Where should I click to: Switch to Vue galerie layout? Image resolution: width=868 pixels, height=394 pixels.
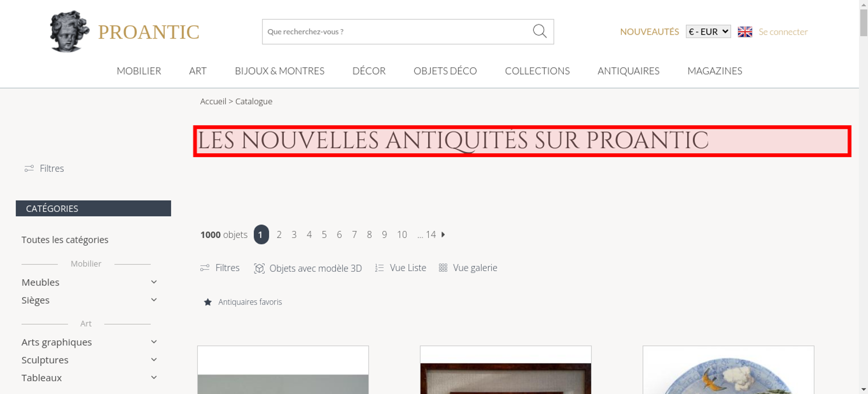click(468, 268)
